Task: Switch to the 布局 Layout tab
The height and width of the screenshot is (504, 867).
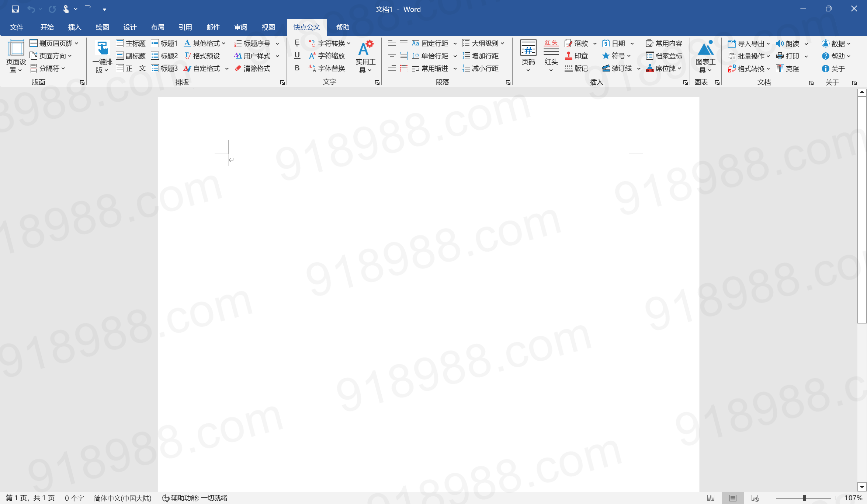Action: [x=157, y=27]
